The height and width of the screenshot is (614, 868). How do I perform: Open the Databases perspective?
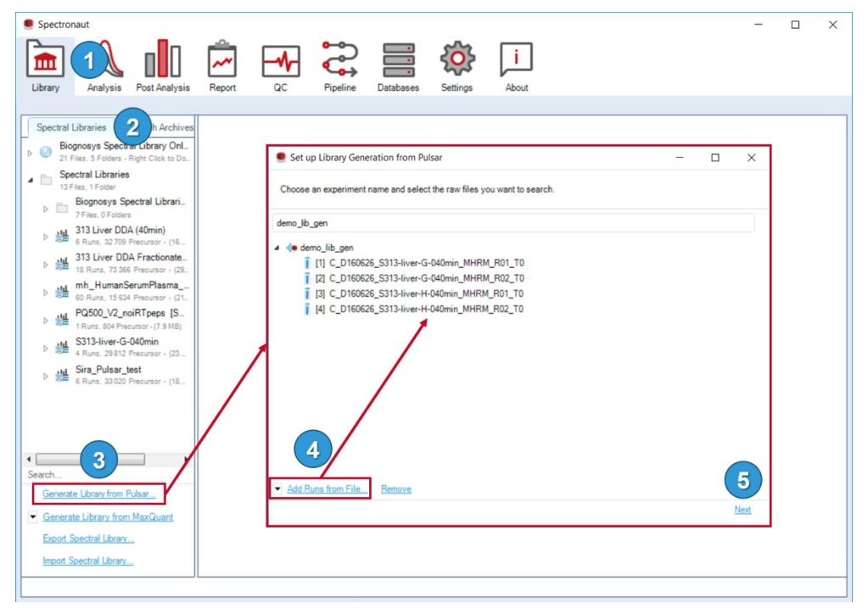pos(398,66)
